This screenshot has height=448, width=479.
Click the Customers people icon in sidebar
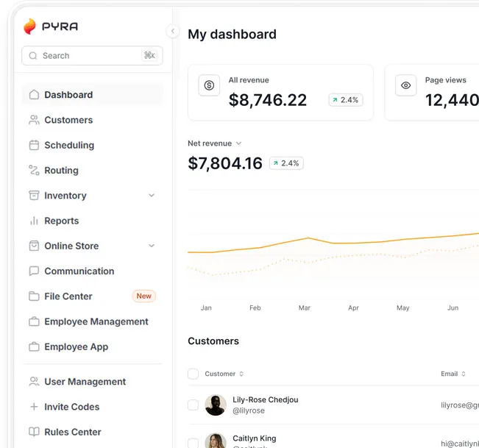click(34, 120)
